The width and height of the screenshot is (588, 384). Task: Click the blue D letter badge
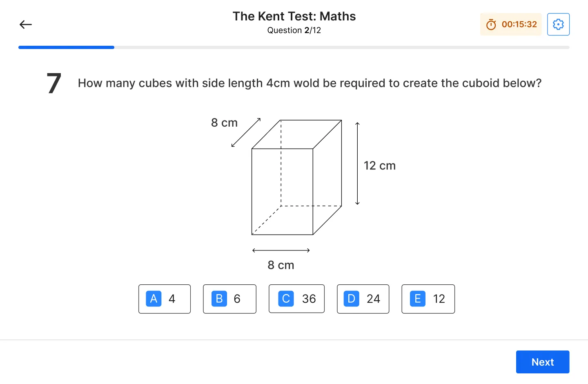click(351, 299)
